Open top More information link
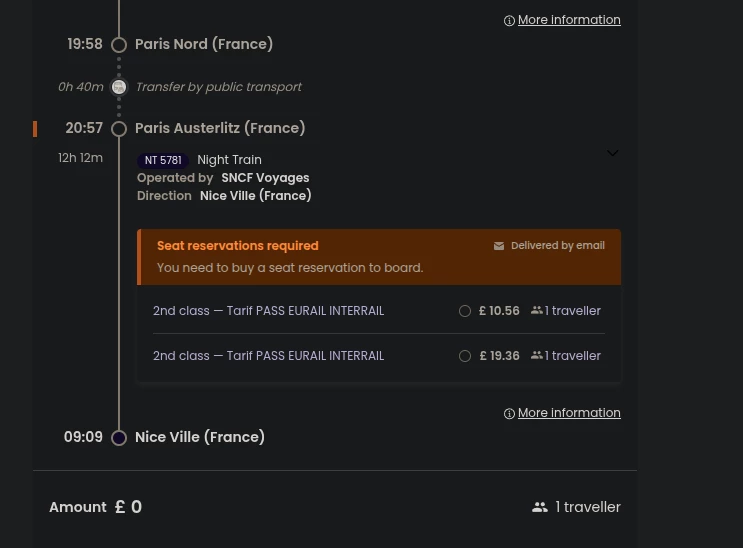Screen dimensions: 743x548 569,20
